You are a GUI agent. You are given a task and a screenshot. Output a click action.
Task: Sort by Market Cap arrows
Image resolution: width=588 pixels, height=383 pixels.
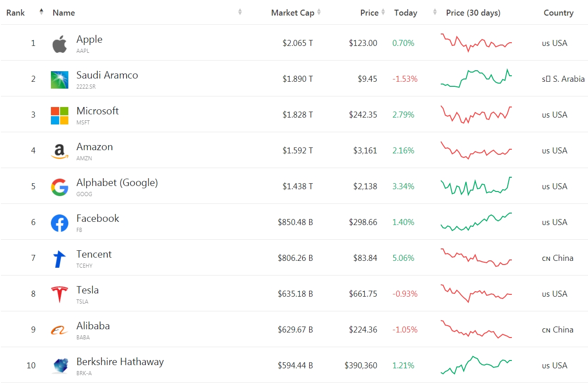click(x=319, y=12)
